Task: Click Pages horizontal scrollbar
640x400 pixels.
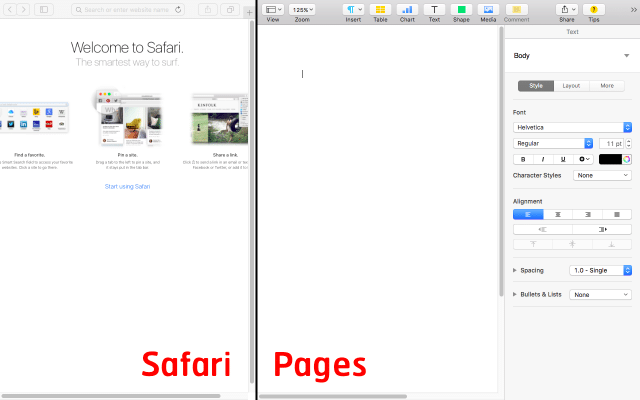Action: tap(333, 396)
